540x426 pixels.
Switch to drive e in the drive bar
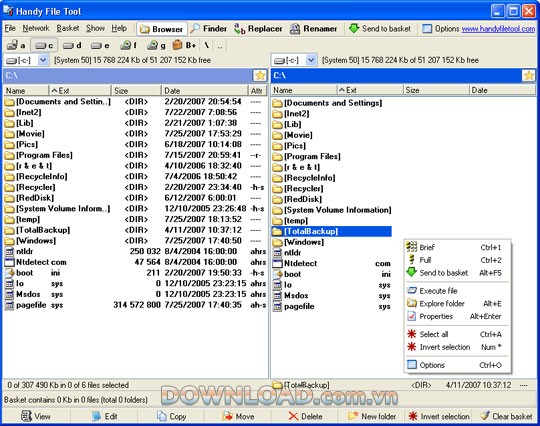[x=100, y=45]
